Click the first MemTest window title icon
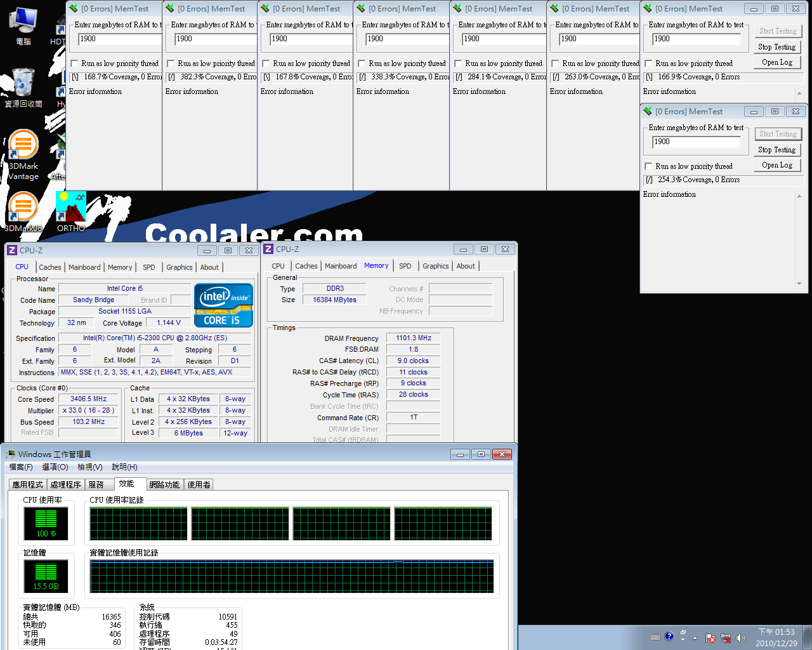This screenshot has width=812, height=650. [x=74, y=8]
